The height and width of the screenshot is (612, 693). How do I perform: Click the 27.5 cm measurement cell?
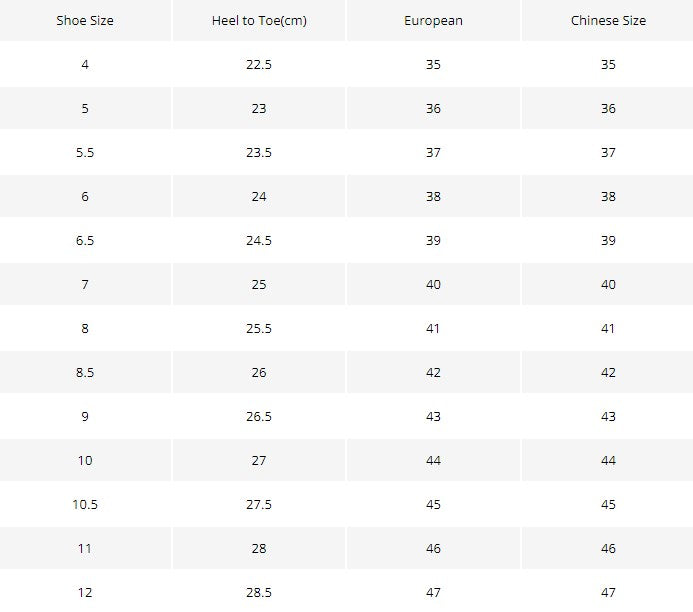point(259,504)
